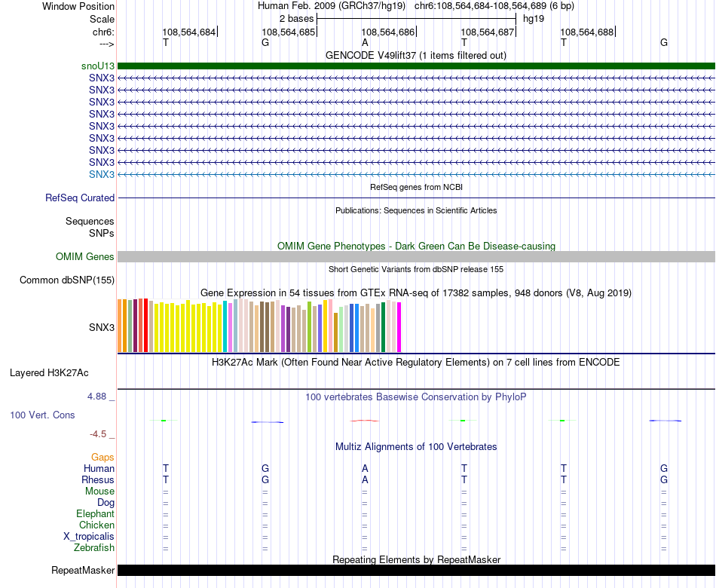Select the Common dbSNP(155) label
Screen dimensions: 716x588
(x=67, y=280)
